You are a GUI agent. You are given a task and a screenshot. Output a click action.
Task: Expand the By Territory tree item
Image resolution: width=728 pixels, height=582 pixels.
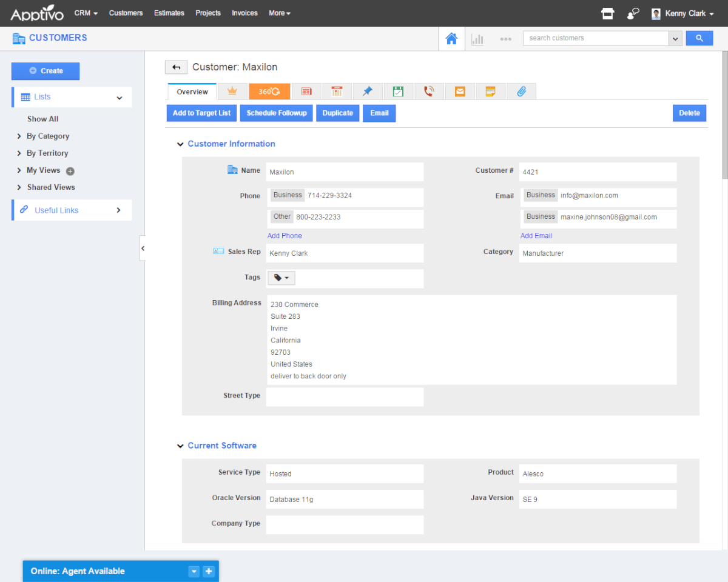[19, 153]
